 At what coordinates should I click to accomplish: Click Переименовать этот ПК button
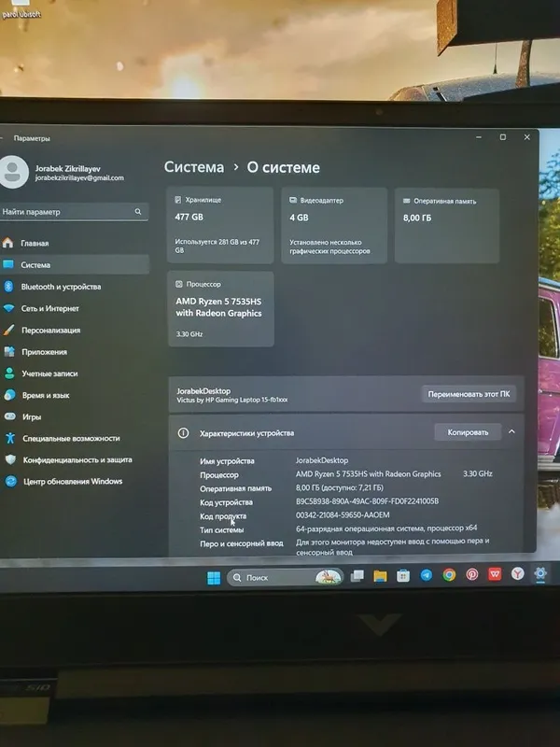pos(469,394)
